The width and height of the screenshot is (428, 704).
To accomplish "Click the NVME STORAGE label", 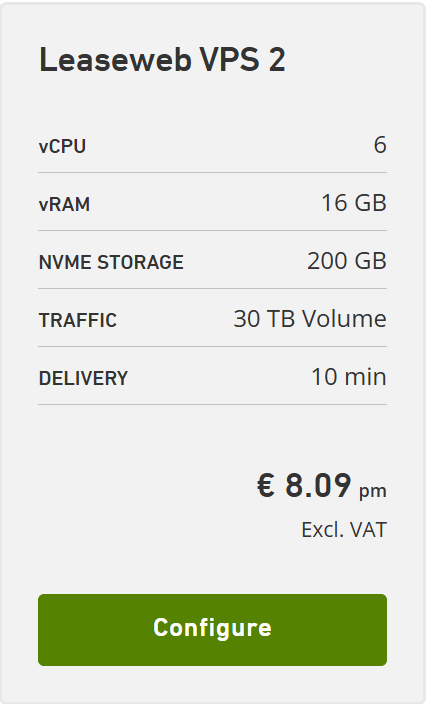I will point(111,262).
